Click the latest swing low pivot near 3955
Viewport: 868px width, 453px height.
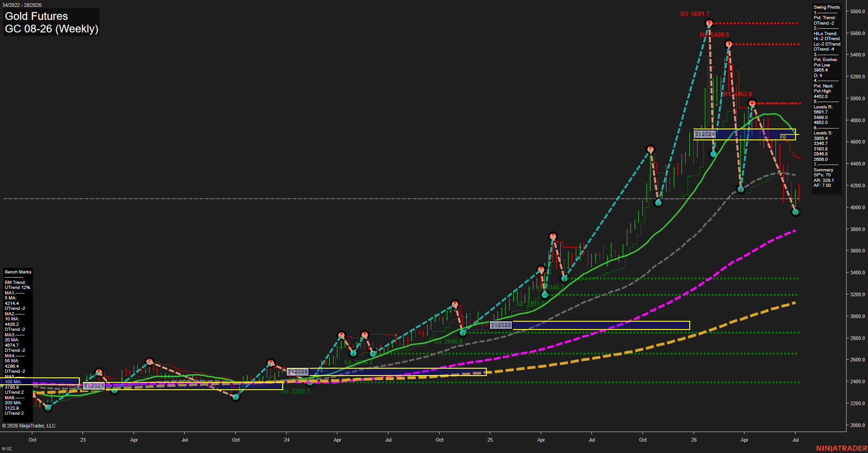point(796,212)
